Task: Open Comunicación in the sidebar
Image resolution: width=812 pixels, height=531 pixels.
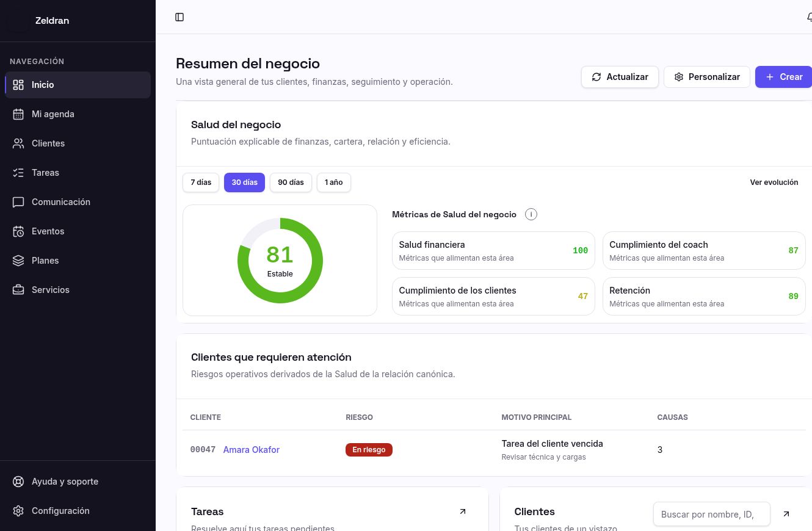Action: click(78, 202)
